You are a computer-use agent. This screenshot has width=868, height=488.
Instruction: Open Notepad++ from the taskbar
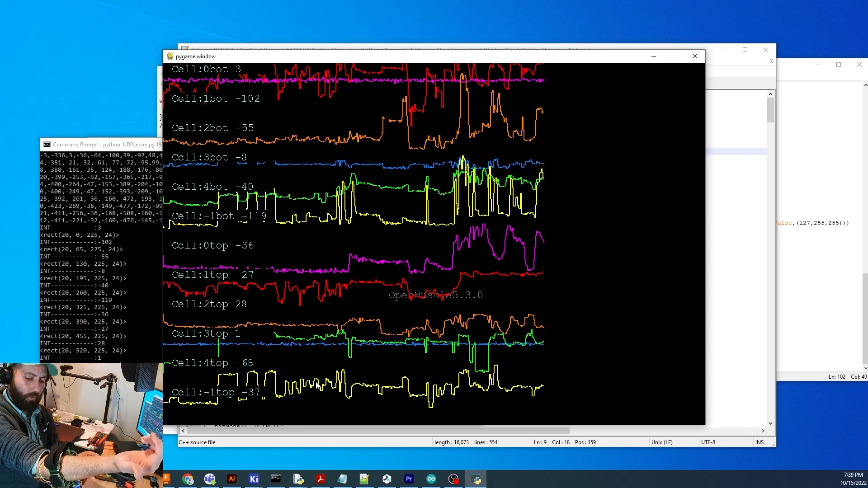click(x=364, y=479)
